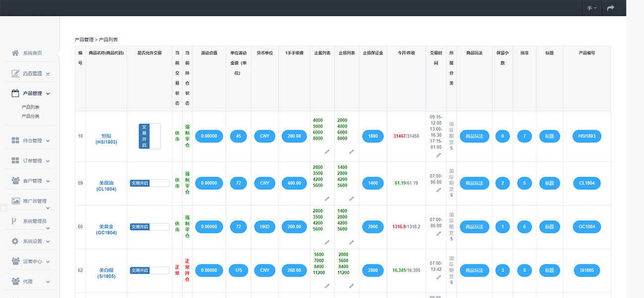The height and width of the screenshot is (298, 644).
Task: Toggle 交易开启 switch for 美白银 row
Action: [x=149, y=270]
